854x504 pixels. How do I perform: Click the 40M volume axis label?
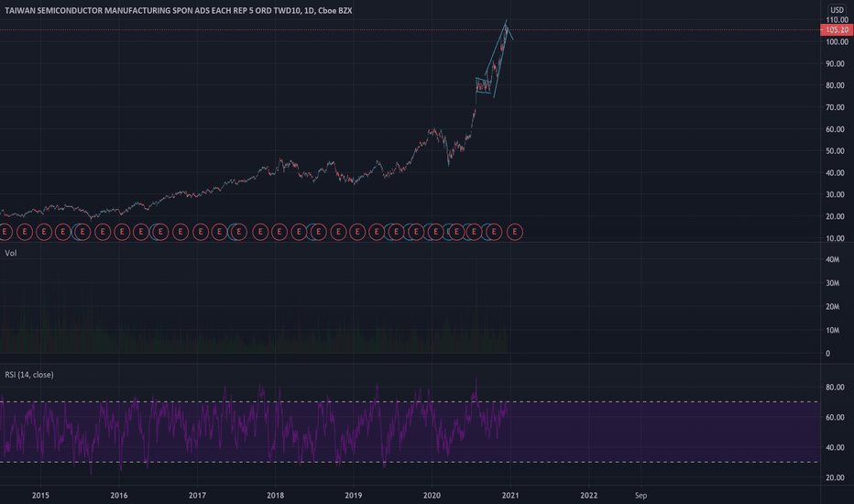[832, 259]
